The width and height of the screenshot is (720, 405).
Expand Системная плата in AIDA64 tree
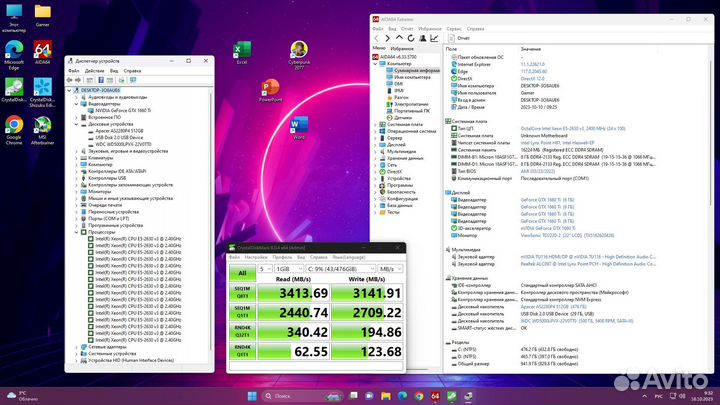(x=375, y=124)
